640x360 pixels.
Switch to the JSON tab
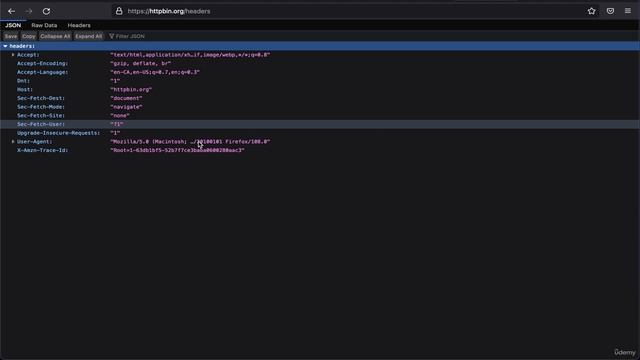13,25
